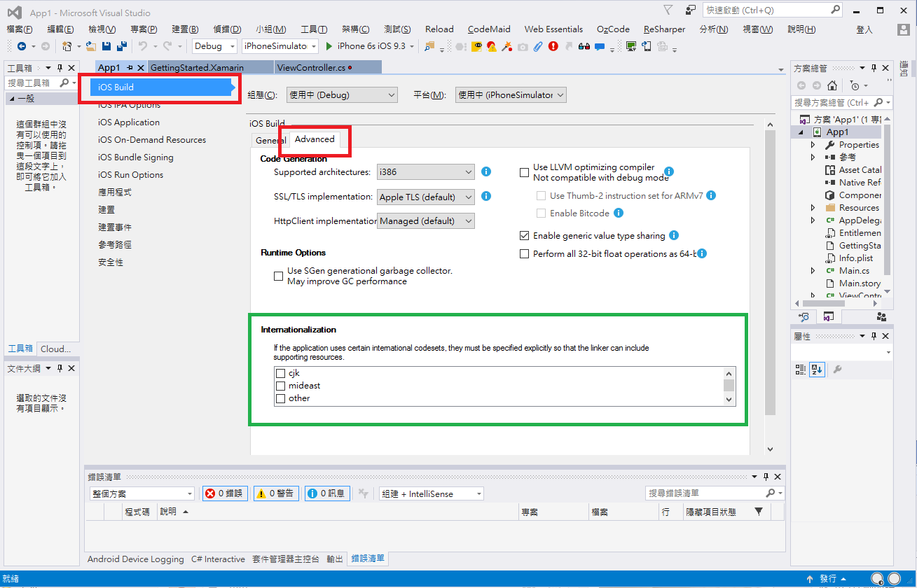Open the 組態 configuration combo box
917x588 pixels.
[342, 95]
